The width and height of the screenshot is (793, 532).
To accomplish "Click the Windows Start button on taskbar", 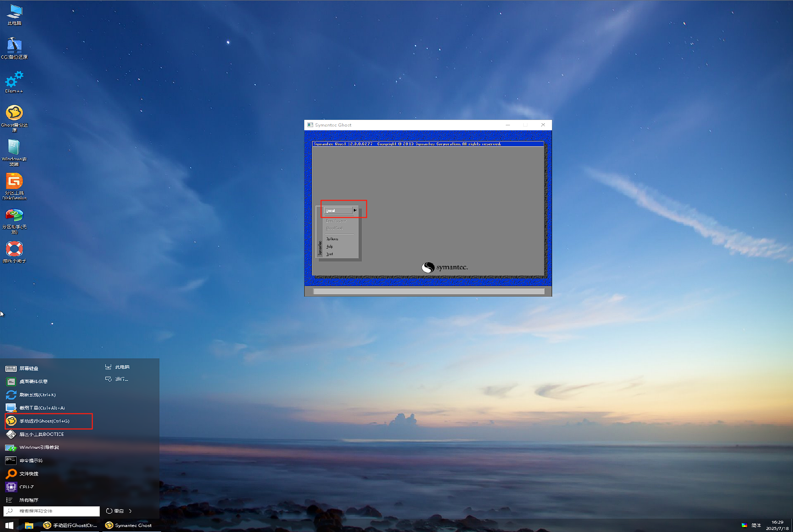I will 9,525.
